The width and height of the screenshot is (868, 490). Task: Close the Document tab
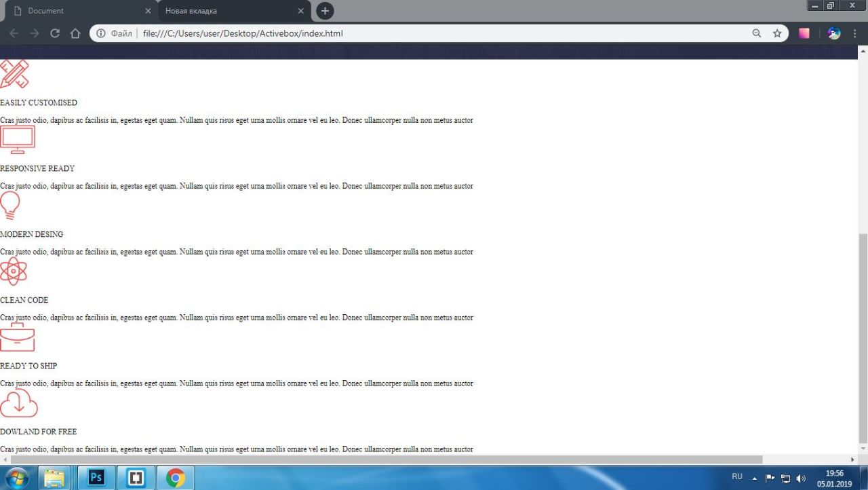pyautogui.click(x=148, y=11)
